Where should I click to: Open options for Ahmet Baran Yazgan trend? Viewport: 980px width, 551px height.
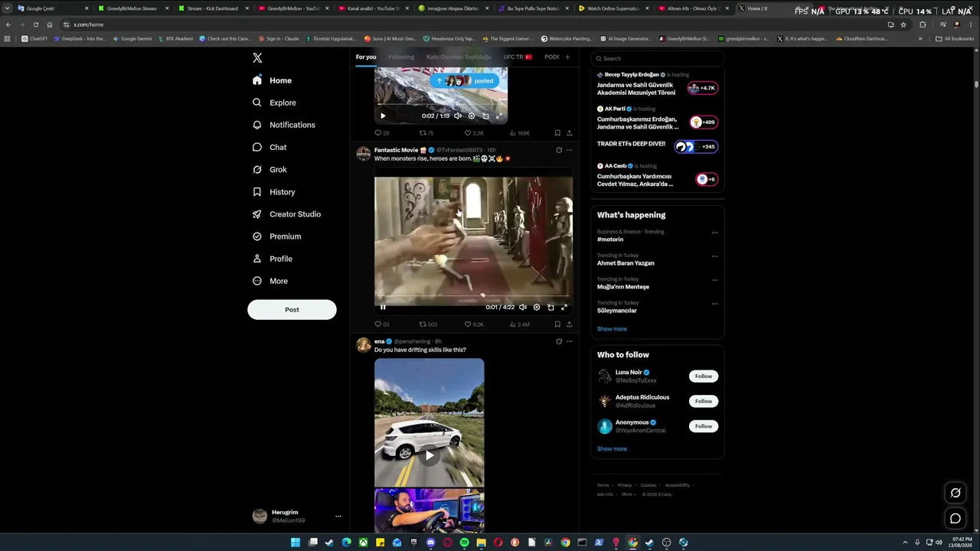714,256
